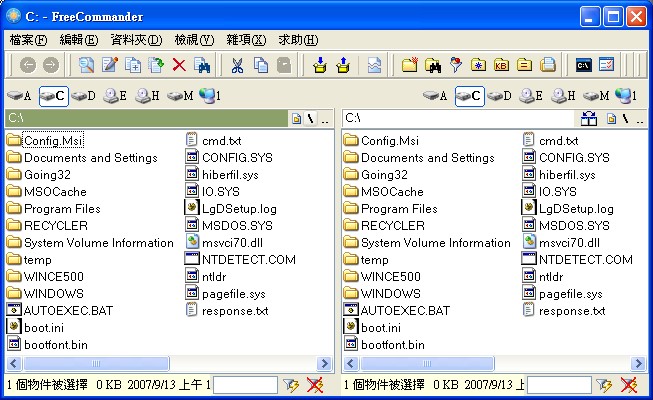
Task: Go to root via left panel backslash button
Action: point(310,119)
